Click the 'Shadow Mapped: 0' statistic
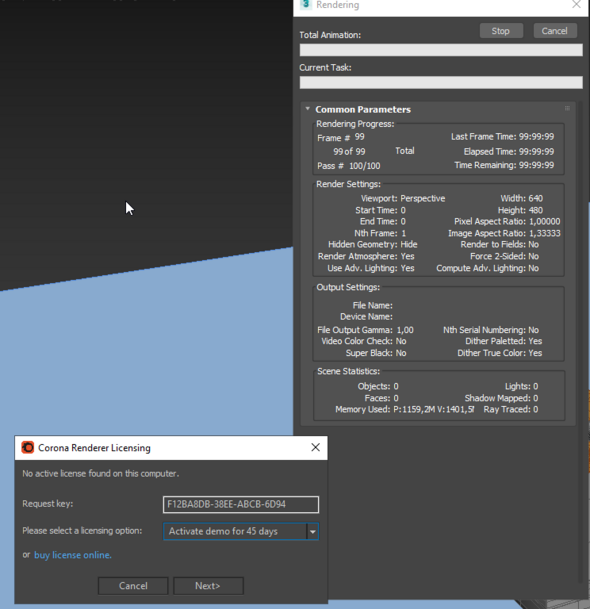The image size is (590, 609). click(501, 398)
